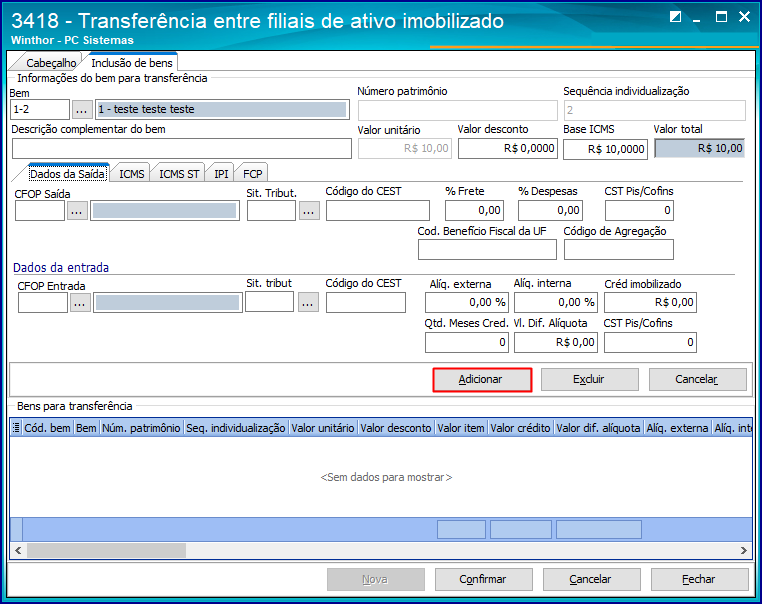Click the Valor crédito column header
This screenshot has height=604, width=762.
point(520,428)
